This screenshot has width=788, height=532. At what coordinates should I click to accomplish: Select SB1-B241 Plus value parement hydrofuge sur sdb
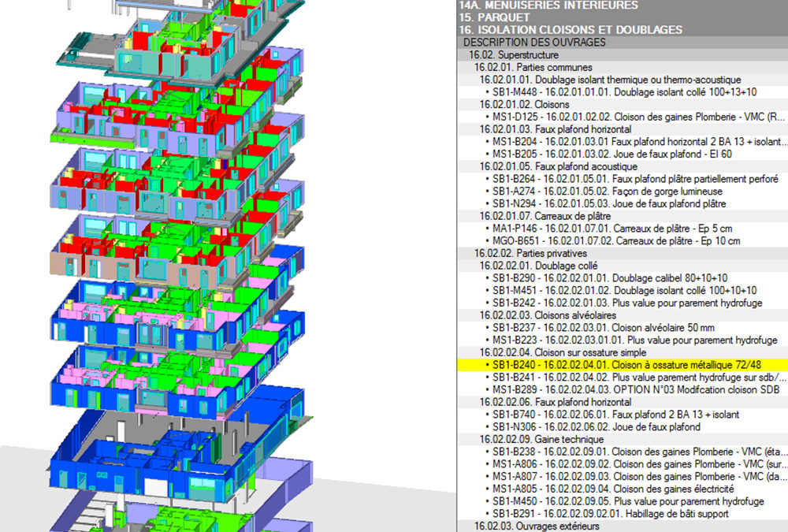[x=623, y=377]
